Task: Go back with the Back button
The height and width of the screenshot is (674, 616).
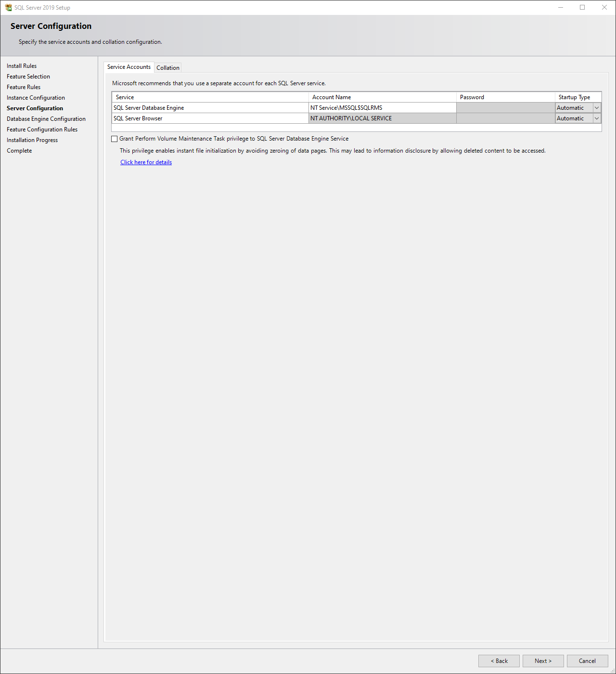Action: (x=499, y=661)
